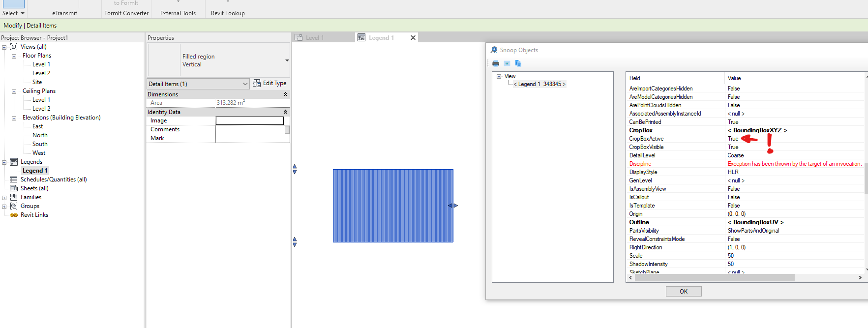This screenshot has width=868, height=328.
Task: Click the Schedules/Quantities table icon
Action: [x=14, y=179]
